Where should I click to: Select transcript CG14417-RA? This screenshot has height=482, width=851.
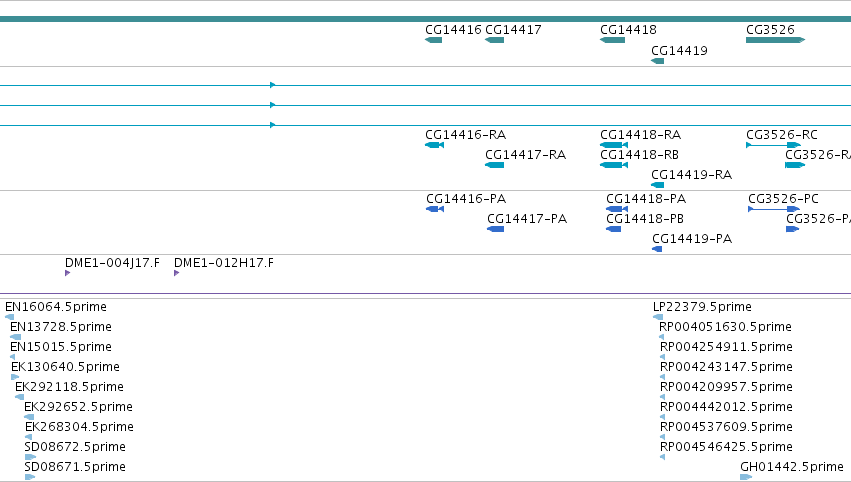point(494,165)
